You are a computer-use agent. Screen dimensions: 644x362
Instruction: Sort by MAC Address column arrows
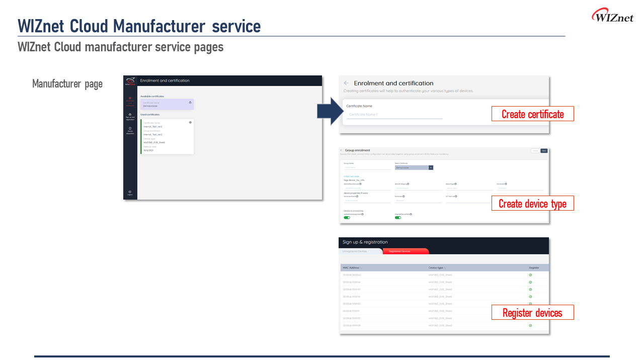(x=361, y=268)
